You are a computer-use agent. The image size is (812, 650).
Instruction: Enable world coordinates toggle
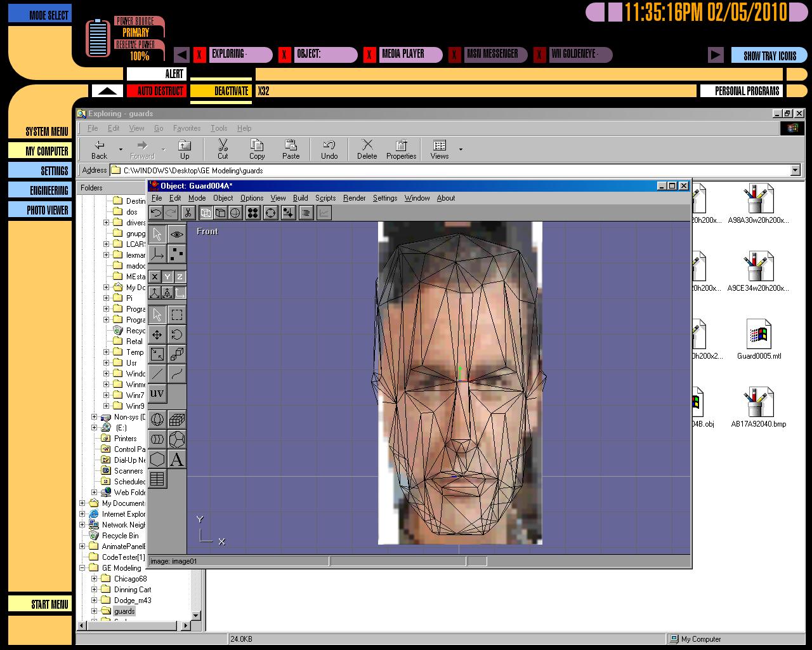(155, 293)
